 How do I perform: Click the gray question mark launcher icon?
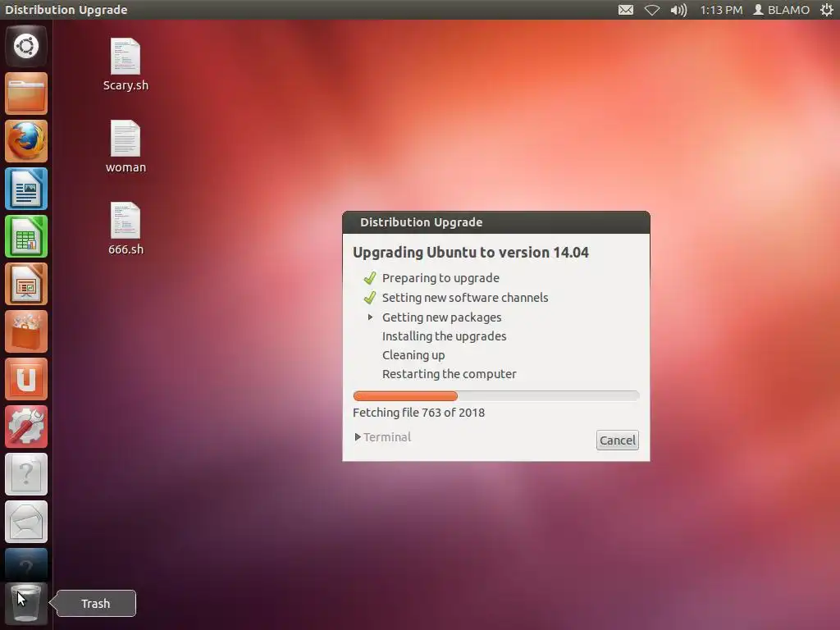point(26,474)
